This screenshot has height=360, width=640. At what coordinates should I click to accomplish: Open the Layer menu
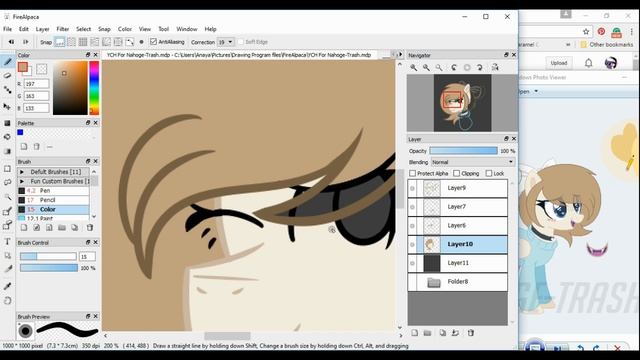(42, 29)
